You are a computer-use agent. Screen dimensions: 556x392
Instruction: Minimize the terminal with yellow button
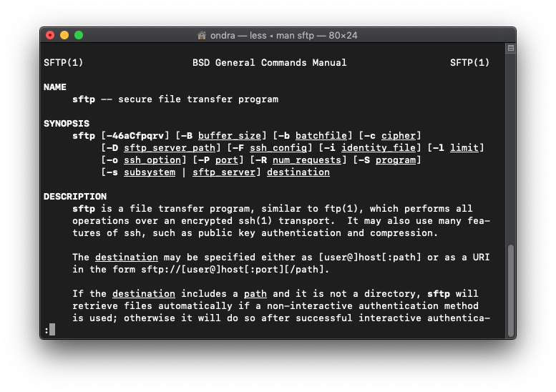64,35
